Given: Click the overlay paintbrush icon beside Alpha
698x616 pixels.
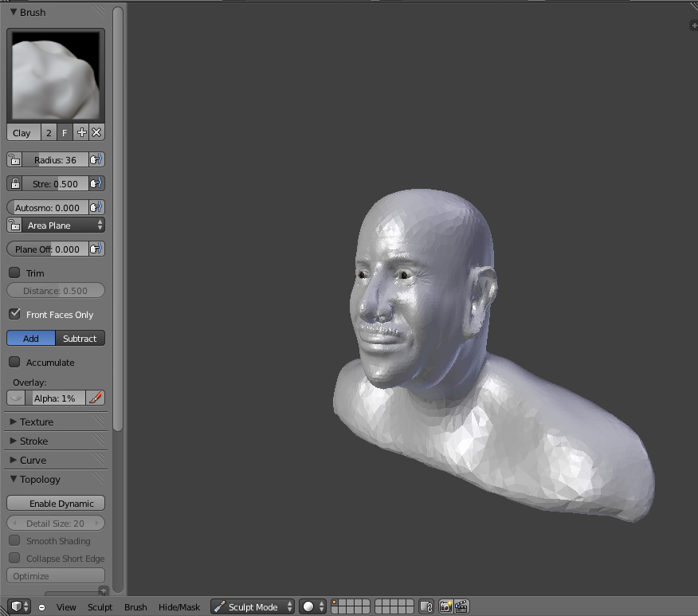Looking at the screenshot, I should [96, 398].
